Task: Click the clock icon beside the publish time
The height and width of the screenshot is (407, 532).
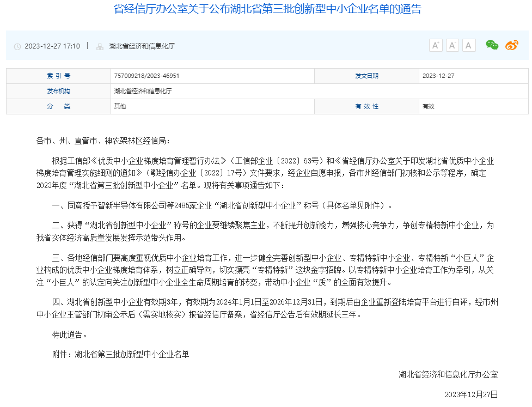Action: tap(17, 47)
